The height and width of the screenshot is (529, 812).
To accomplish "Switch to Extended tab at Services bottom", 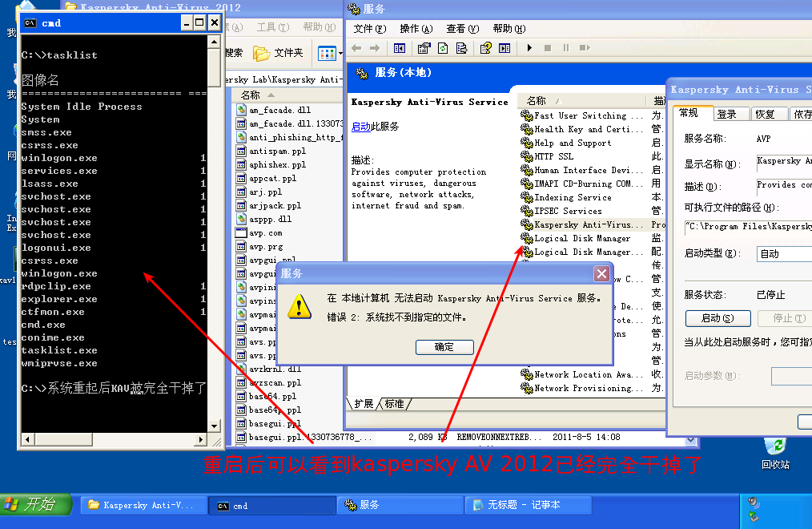I will pyautogui.click(x=364, y=404).
